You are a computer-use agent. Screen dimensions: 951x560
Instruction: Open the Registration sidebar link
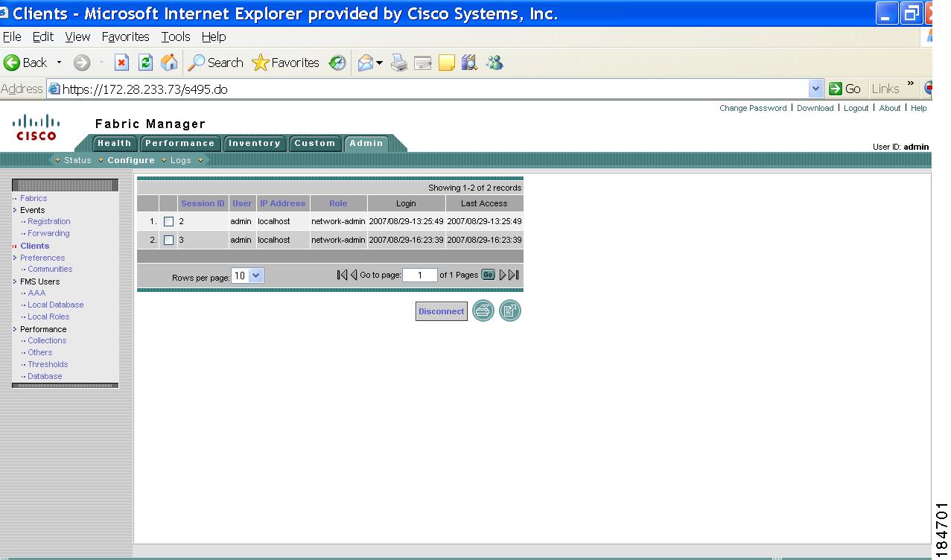(49, 221)
